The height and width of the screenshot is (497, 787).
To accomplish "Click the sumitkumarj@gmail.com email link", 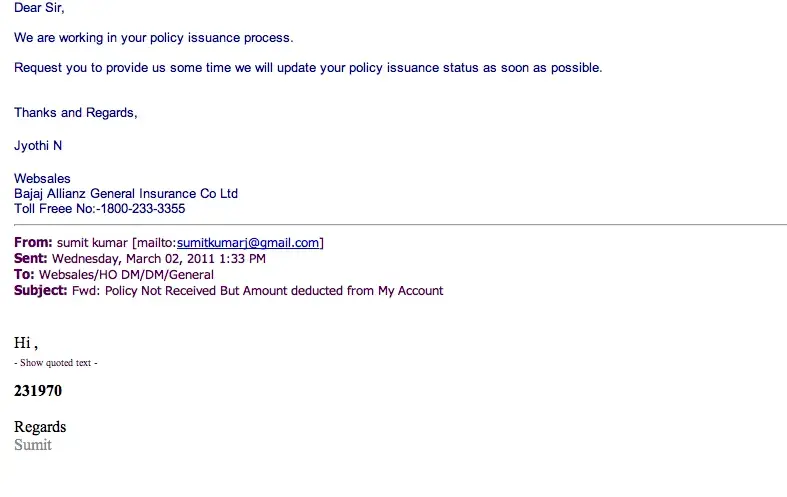I will click(x=248, y=243).
